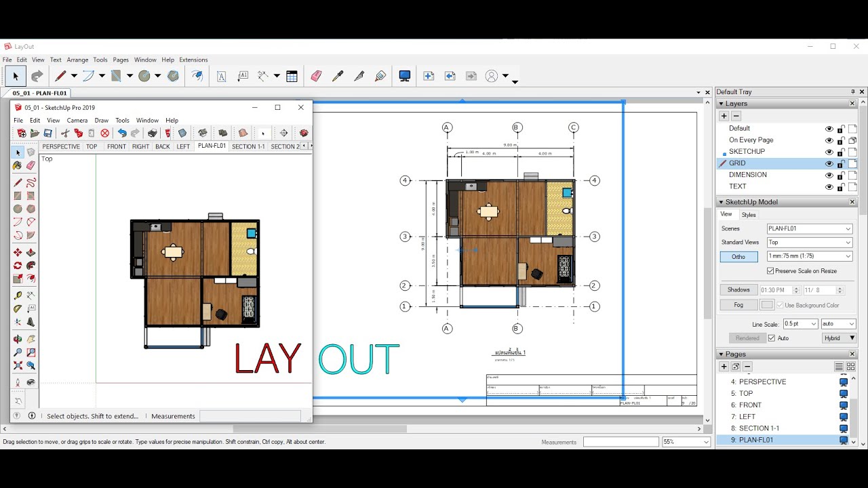
Task: Switch to the Styles tab
Action: coord(749,215)
